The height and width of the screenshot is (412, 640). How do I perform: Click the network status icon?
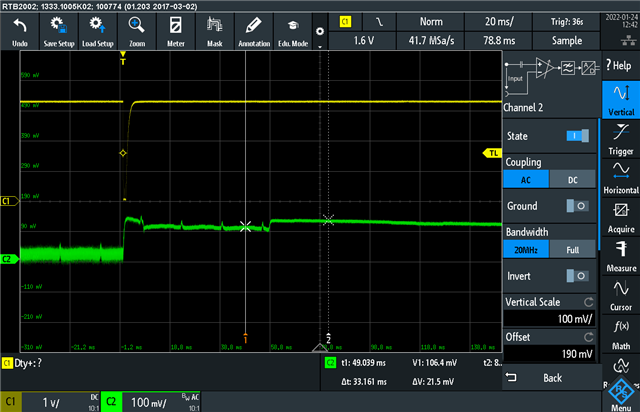pos(628,40)
